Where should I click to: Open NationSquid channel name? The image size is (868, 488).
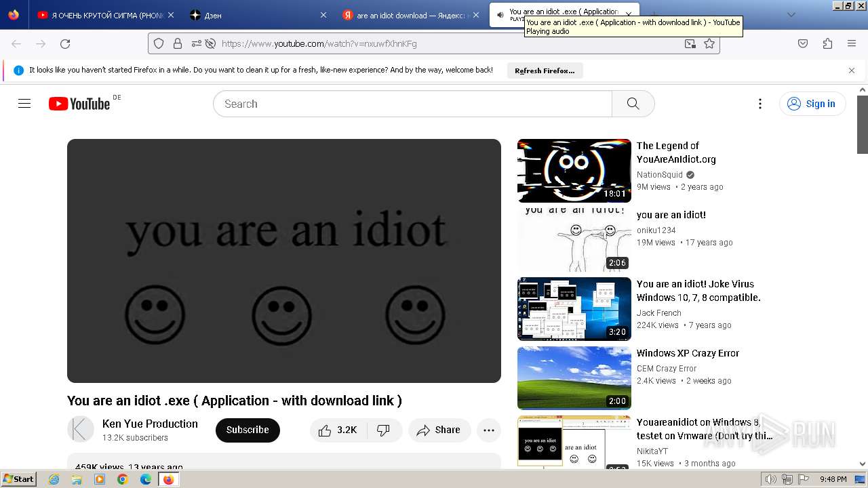point(660,175)
